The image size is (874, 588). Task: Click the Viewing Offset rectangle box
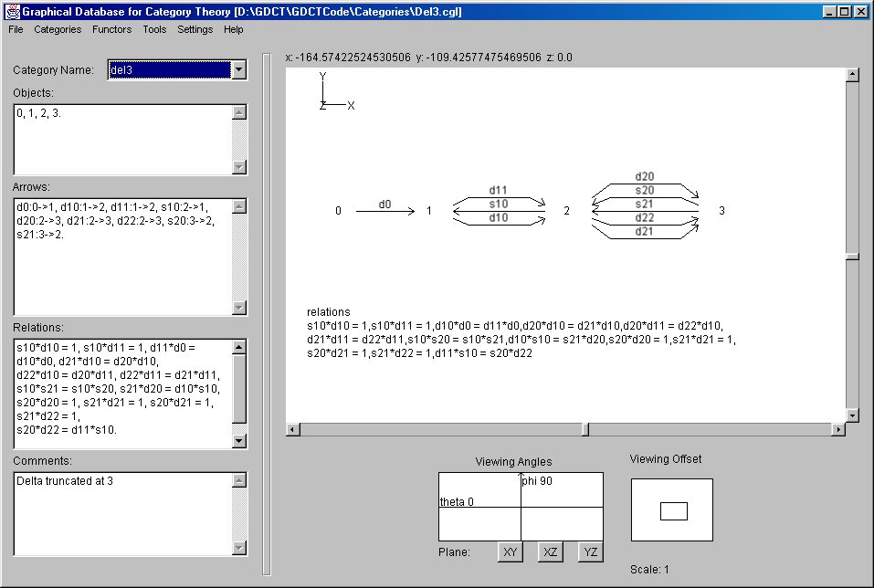coord(672,510)
